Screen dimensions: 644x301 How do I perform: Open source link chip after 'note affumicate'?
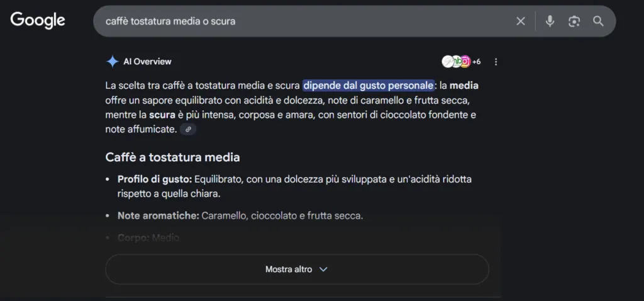[188, 129]
